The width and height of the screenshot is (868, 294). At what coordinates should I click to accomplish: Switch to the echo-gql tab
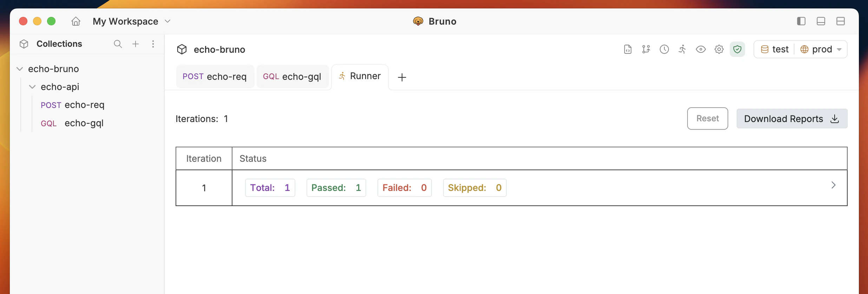tap(293, 76)
